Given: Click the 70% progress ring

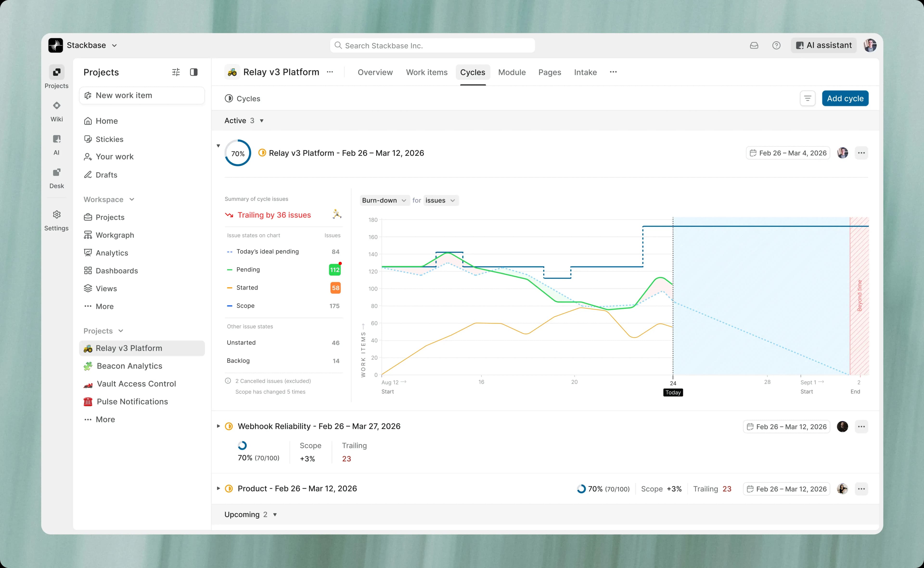Looking at the screenshot, I should [x=238, y=153].
